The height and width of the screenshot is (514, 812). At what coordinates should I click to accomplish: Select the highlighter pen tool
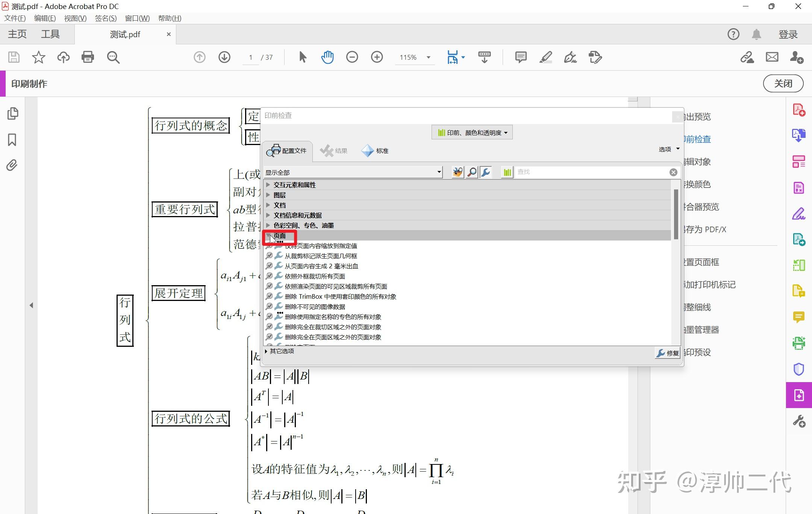coord(545,57)
